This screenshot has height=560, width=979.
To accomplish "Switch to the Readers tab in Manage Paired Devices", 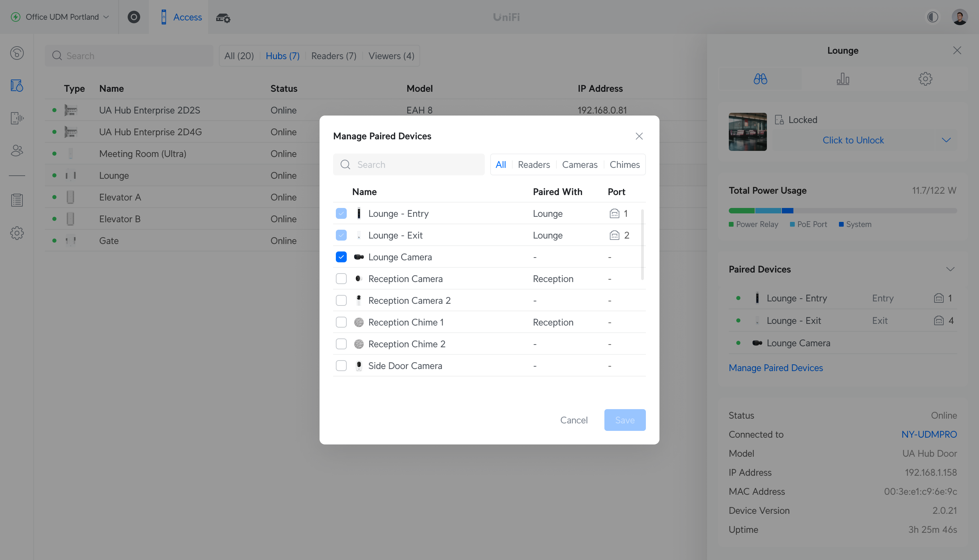I will click(x=533, y=164).
